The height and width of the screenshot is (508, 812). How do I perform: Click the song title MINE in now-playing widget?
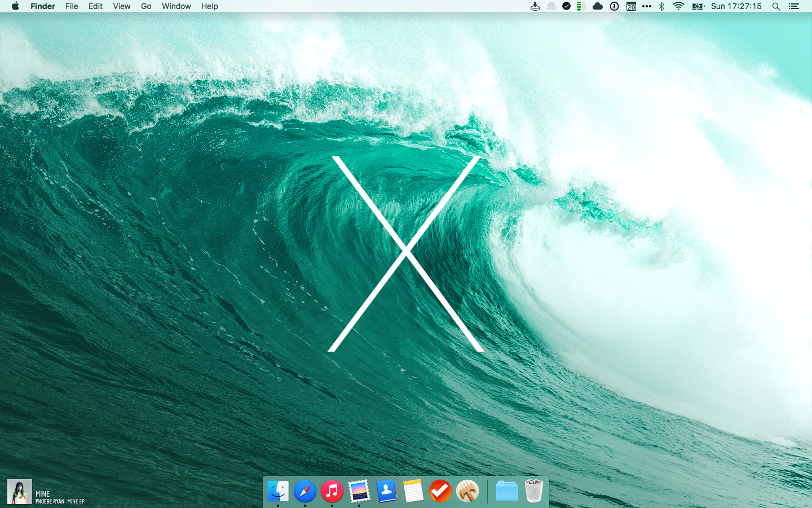[43, 494]
